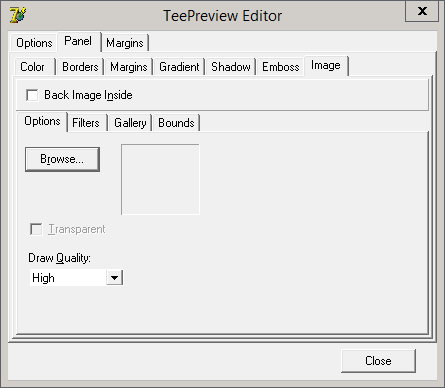Click the empty image preview box
The height and width of the screenshot is (388, 445).
pos(160,179)
